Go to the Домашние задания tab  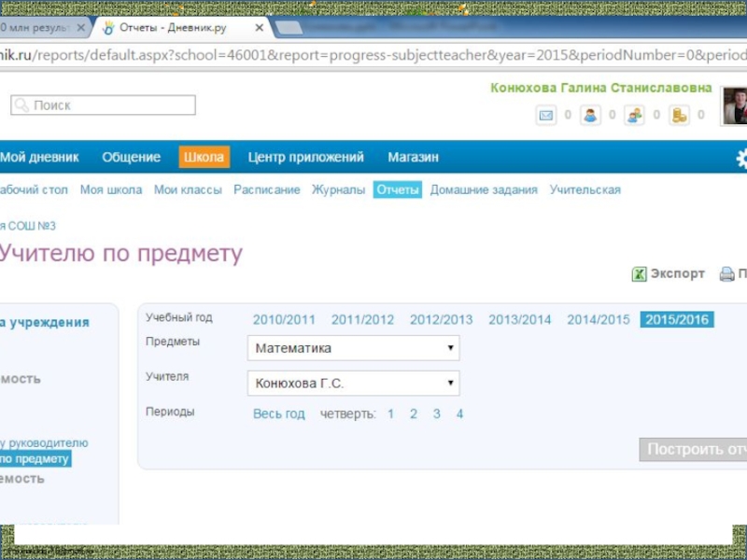[x=484, y=189]
